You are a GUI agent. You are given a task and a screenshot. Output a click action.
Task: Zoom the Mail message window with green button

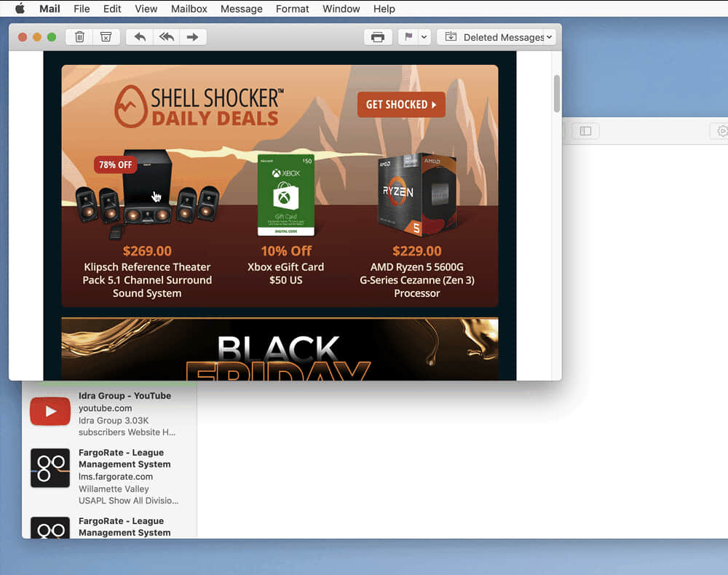52,37
